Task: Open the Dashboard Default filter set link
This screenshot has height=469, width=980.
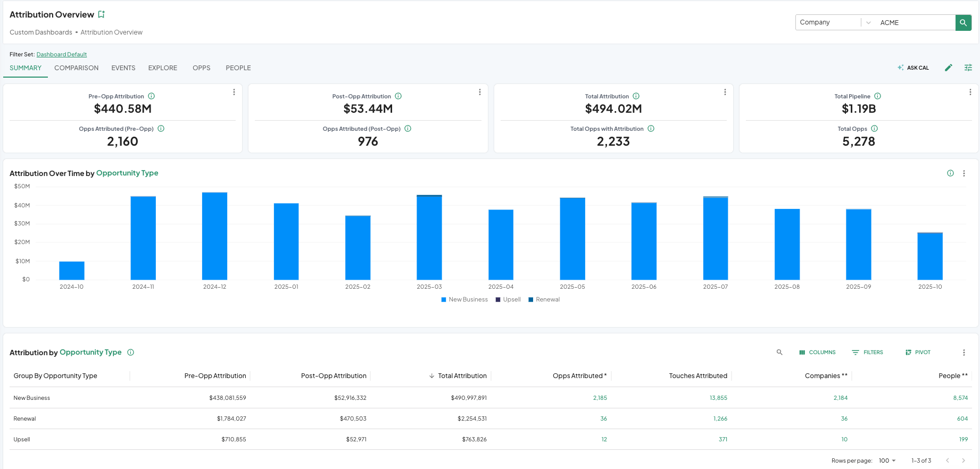Action: [61, 54]
